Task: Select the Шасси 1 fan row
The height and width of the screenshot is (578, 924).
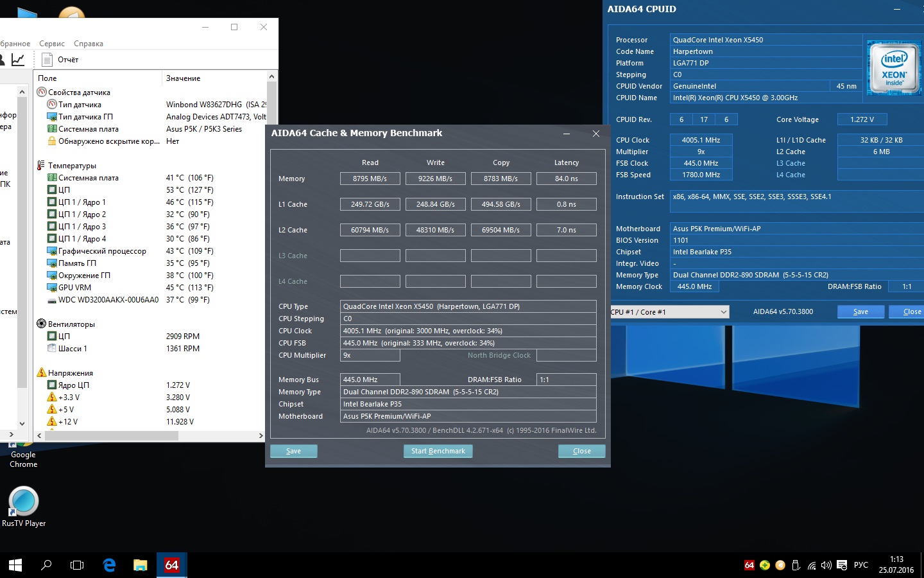Action: click(150, 348)
